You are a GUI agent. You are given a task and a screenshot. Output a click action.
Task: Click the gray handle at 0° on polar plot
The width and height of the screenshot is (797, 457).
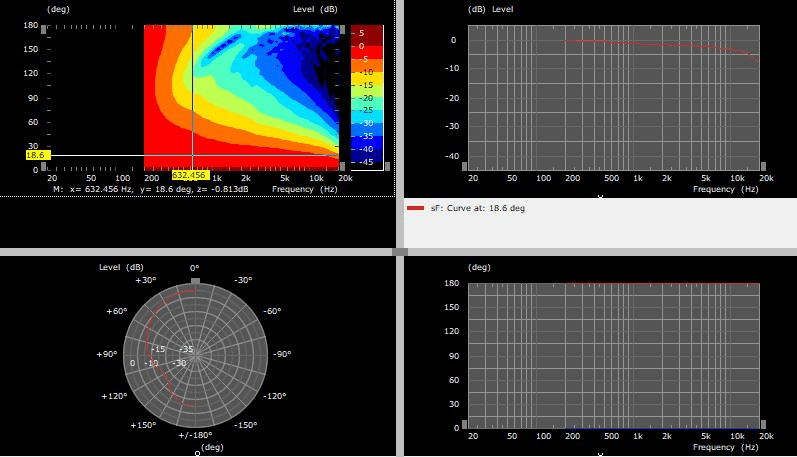[x=195, y=281]
